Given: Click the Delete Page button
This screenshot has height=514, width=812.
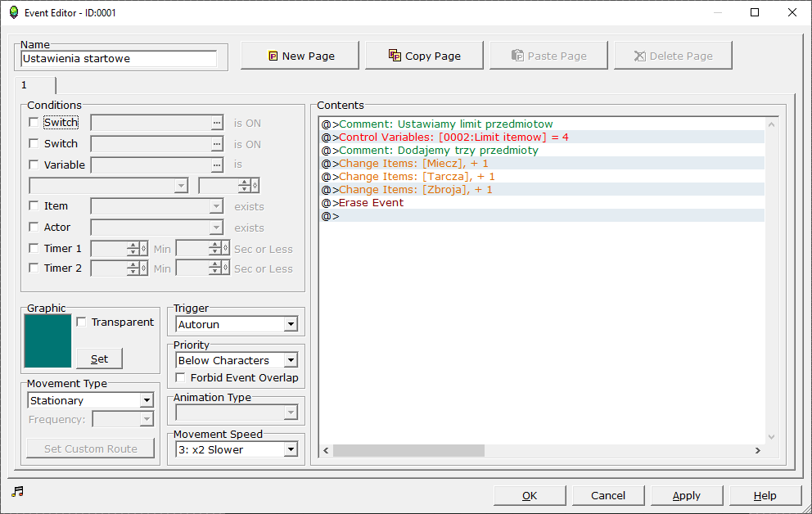Looking at the screenshot, I should click(x=673, y=56).
